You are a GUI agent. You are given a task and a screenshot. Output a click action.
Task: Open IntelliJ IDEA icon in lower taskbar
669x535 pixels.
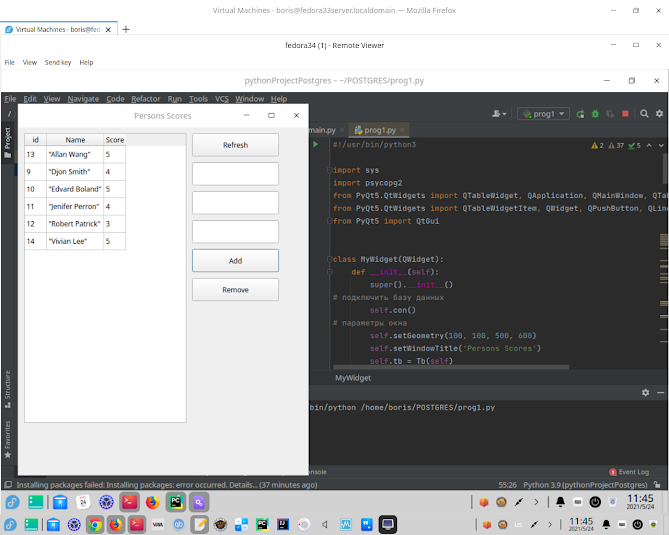[283, 524]
